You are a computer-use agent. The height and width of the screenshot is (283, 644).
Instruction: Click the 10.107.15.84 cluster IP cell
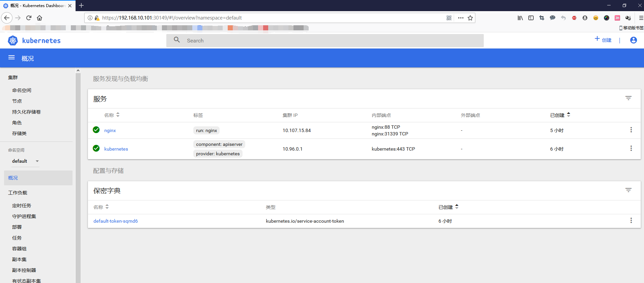click(x=297, y=130)
